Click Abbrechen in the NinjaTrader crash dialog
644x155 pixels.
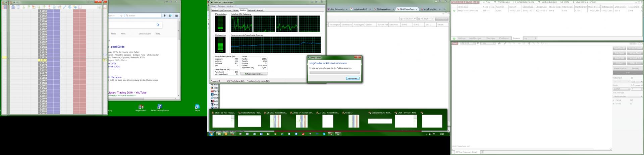tap(353, 78)
